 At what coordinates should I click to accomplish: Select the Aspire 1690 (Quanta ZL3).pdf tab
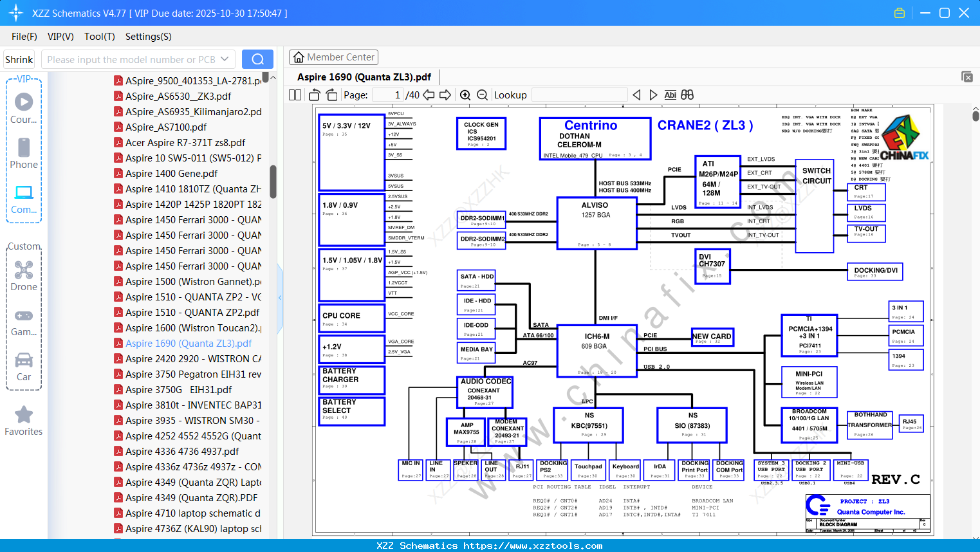[364, 77]
